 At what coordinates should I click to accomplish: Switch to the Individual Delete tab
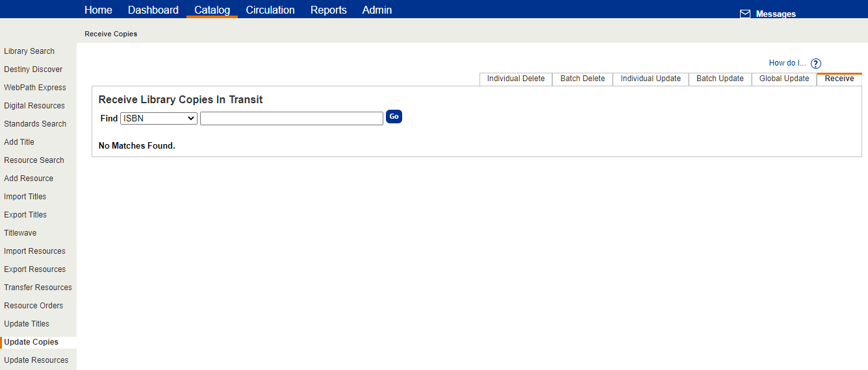point(516,79)
